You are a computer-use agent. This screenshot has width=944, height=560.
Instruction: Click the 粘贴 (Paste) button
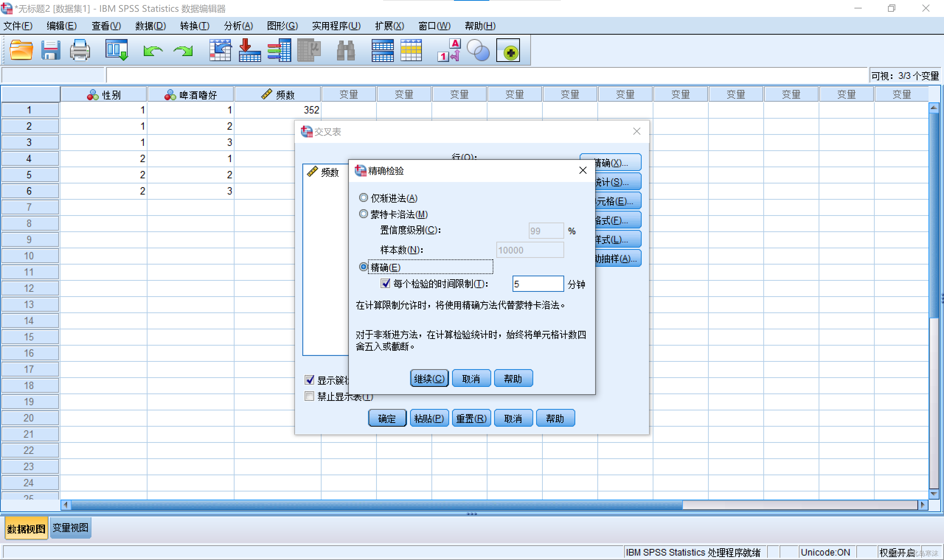(429, 418)
